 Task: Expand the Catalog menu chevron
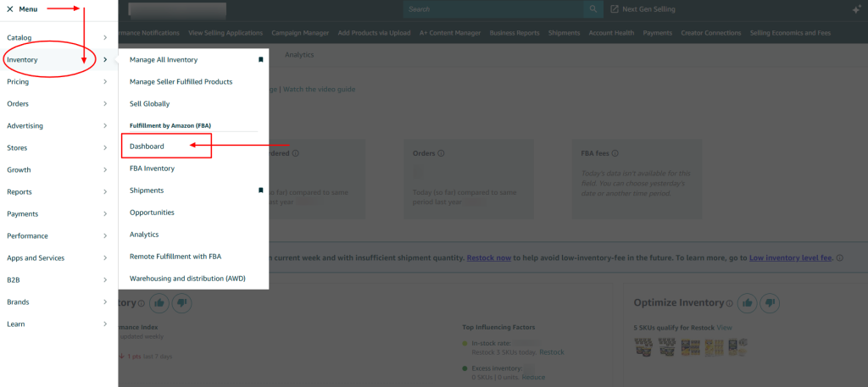(105, 37)
